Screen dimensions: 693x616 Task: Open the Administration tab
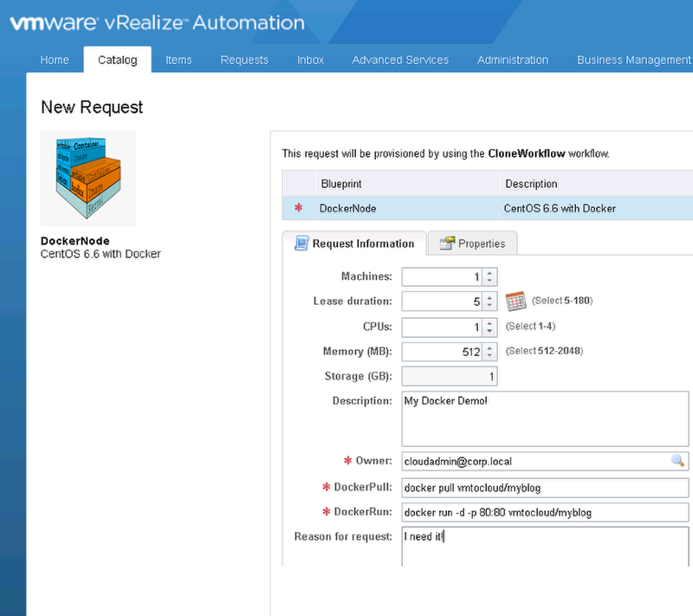pos(513,60)
